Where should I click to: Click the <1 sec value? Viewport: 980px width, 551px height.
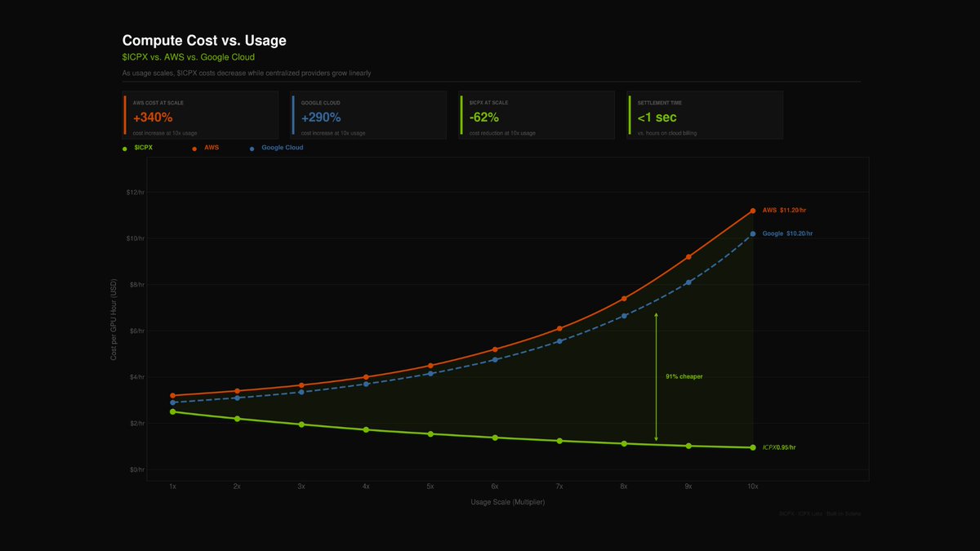pos(657,118)
